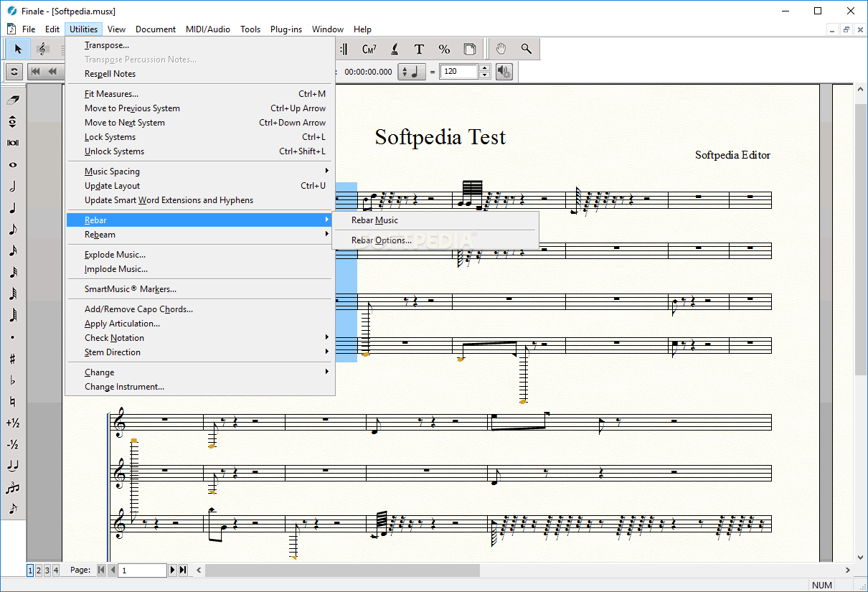Select the eighth note duration
Image resolution: width=868 pixels, height=592 pixels.
coord(13,229)
